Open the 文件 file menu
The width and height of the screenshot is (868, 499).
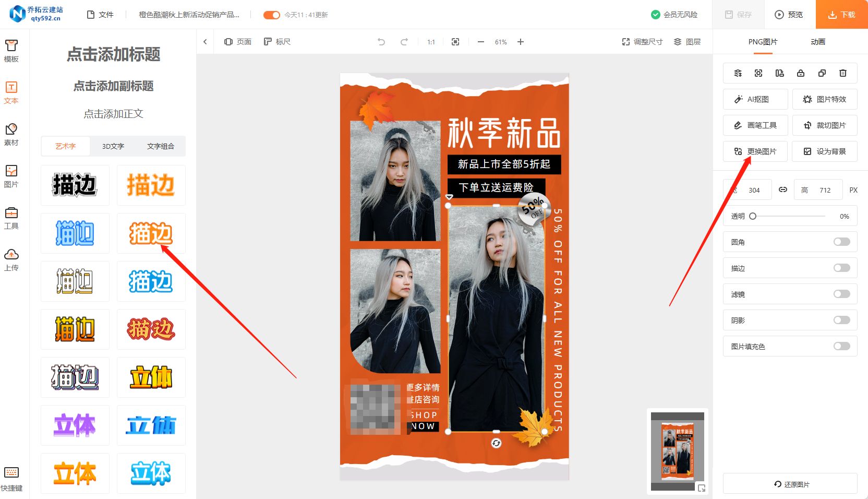(x=100, y=15)
